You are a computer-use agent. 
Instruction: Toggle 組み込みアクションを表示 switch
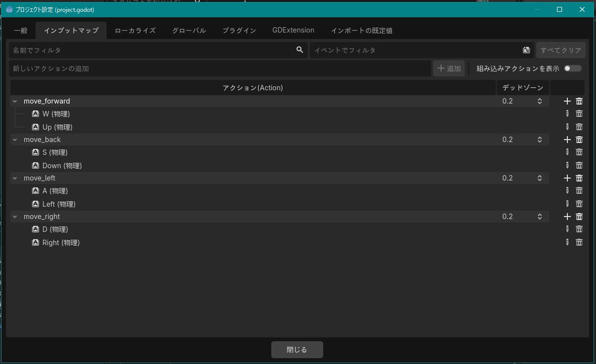(x=573, y=69)
